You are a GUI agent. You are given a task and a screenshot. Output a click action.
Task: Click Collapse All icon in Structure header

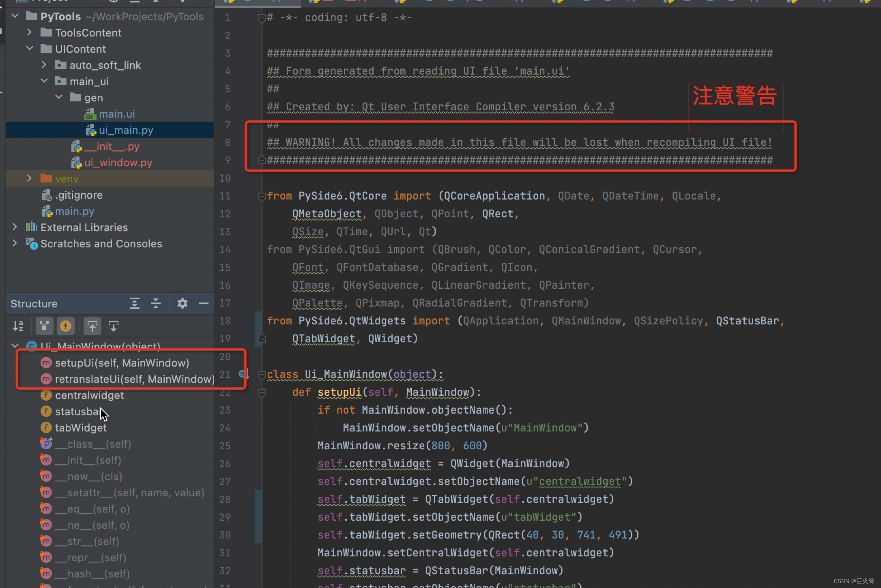156,303
